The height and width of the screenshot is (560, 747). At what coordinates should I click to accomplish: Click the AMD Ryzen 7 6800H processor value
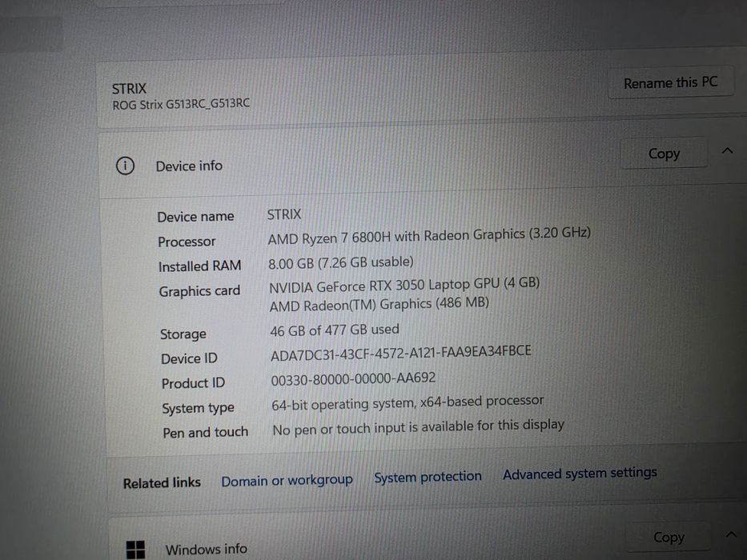pos(429,235)
